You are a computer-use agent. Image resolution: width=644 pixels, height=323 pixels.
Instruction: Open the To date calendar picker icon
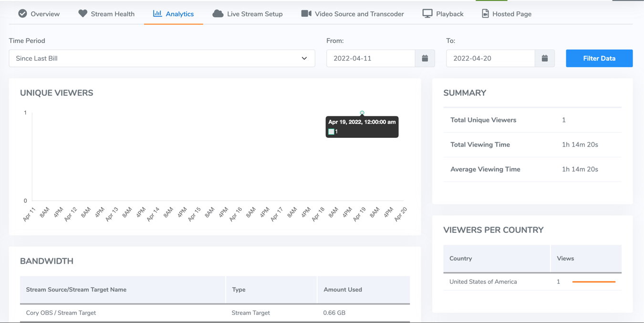544,58
